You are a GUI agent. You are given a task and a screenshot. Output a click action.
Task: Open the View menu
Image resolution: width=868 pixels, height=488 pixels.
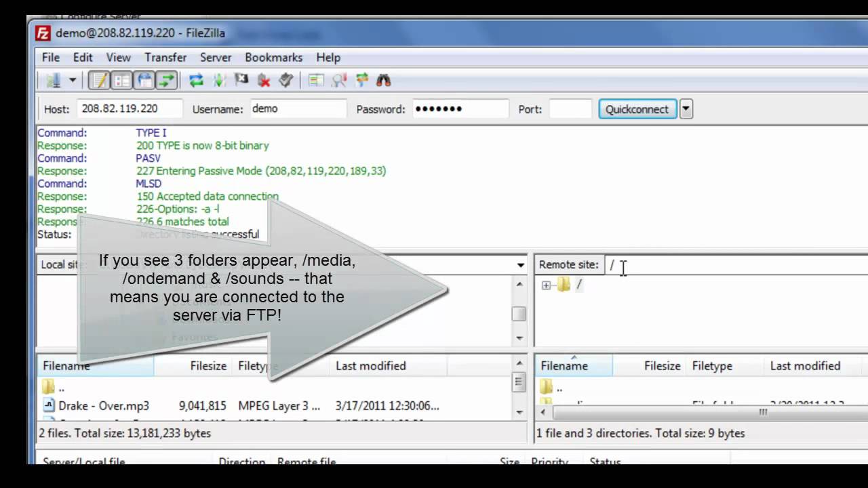[119, 58]
